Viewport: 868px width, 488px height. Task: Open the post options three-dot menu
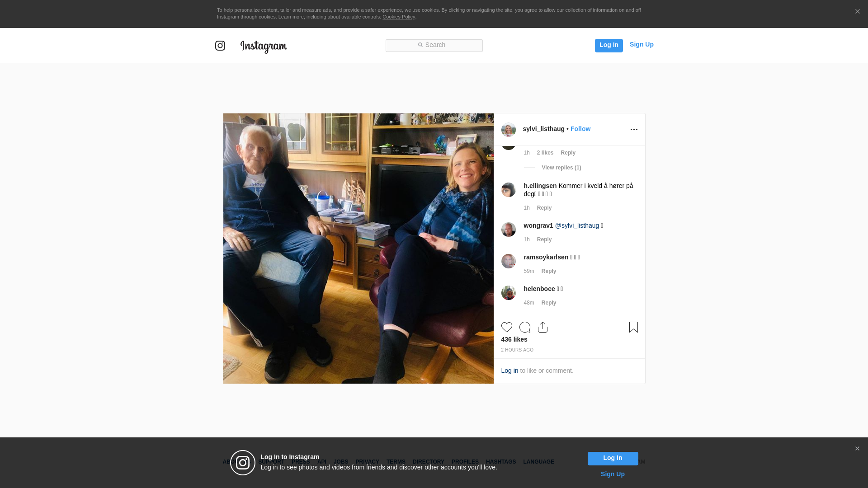[634, 130]
